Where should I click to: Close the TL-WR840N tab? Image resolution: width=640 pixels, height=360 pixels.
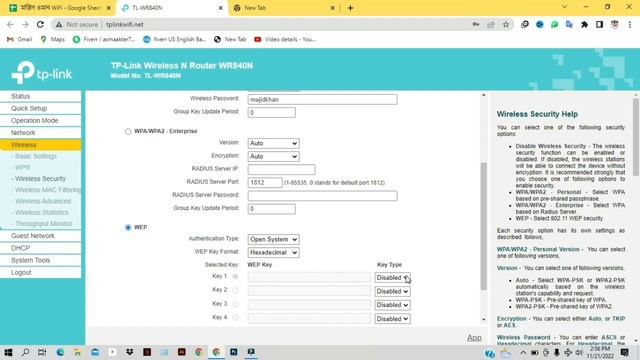click(x=220, y=8)
